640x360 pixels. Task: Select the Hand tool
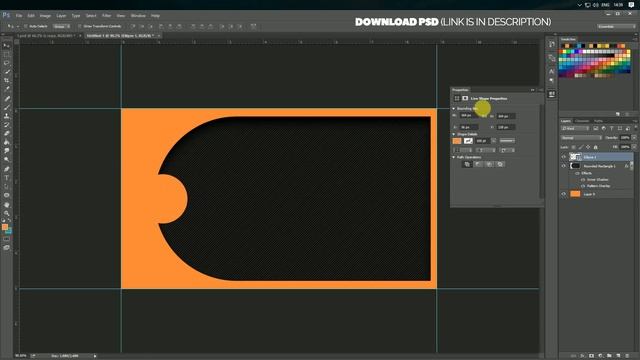tap(7, 204)
